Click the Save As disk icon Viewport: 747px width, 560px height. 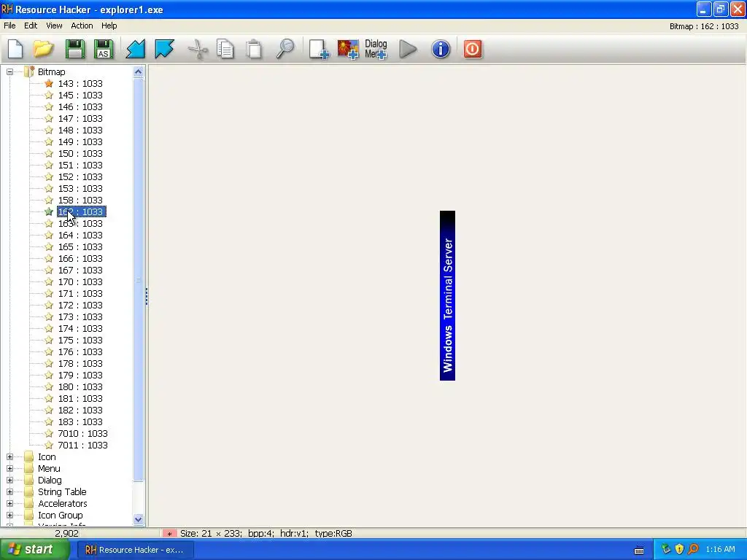[104, 49]
